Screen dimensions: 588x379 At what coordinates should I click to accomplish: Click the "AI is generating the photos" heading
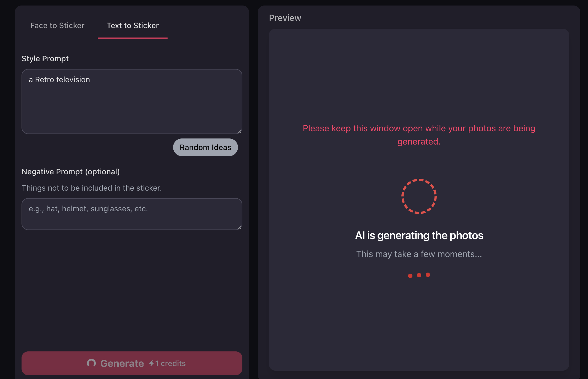[419, 235]
